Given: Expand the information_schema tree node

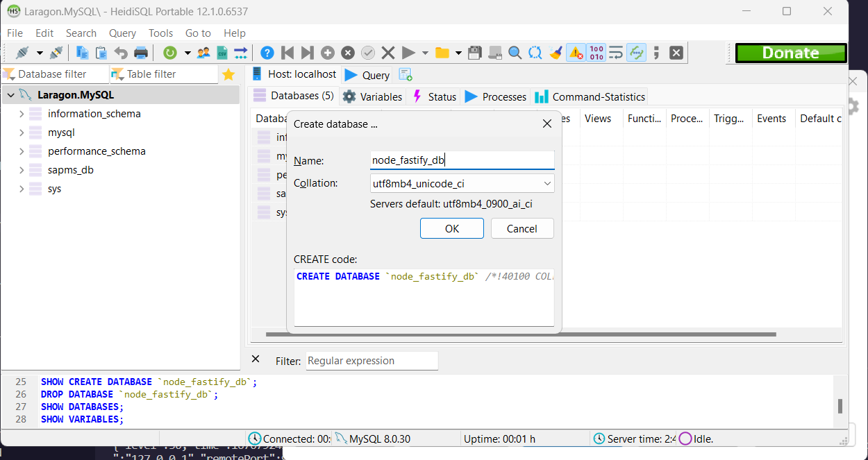Looking at the screenshot, I should (x=22, y=114).
